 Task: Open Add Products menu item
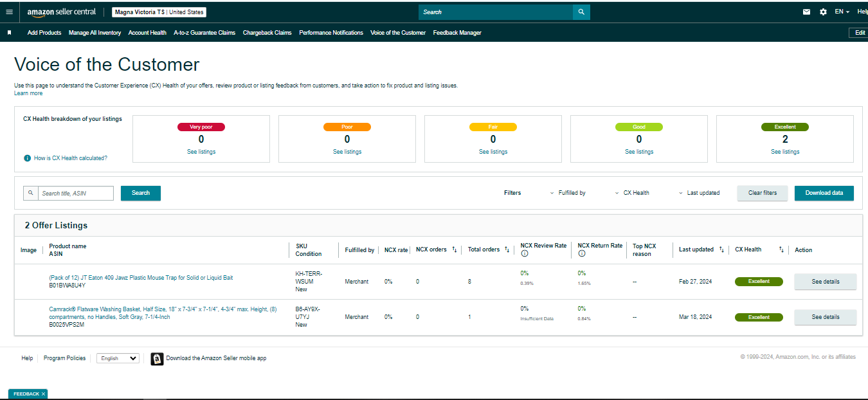[x=44, y=33]
